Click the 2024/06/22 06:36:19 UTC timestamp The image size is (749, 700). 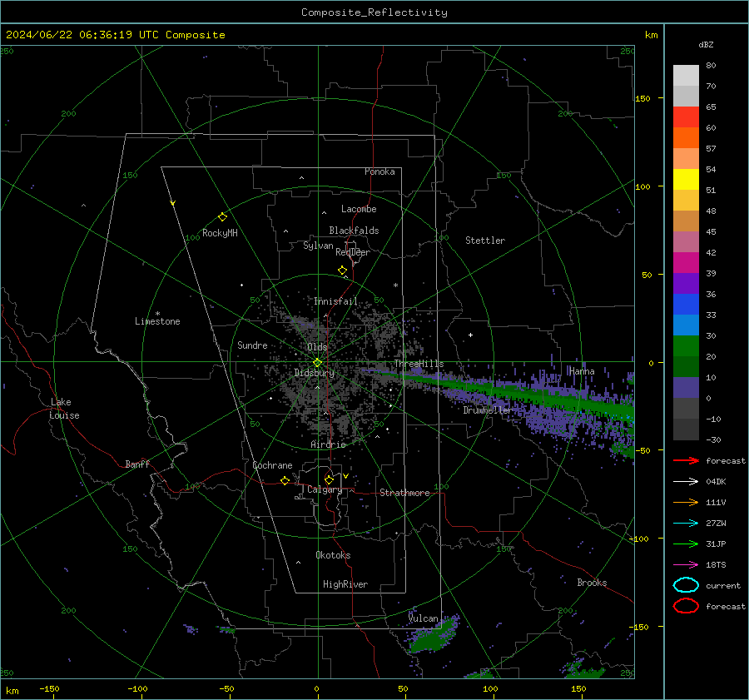[x=115, y=35]
